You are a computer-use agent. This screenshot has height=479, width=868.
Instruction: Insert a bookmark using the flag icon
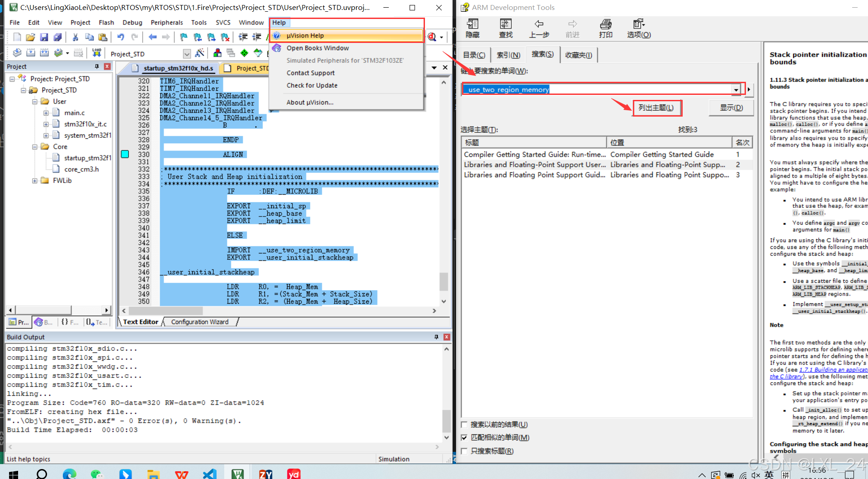[184, 37]
